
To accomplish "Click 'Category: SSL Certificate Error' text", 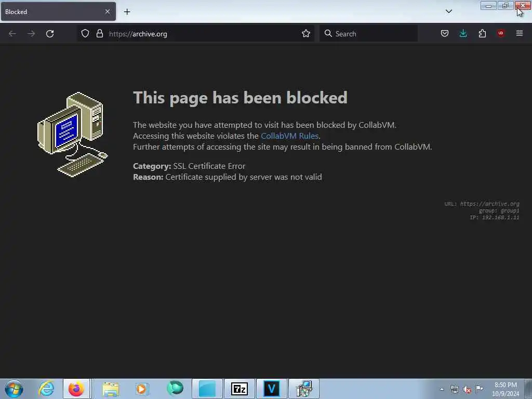I will tap(189, 166).
